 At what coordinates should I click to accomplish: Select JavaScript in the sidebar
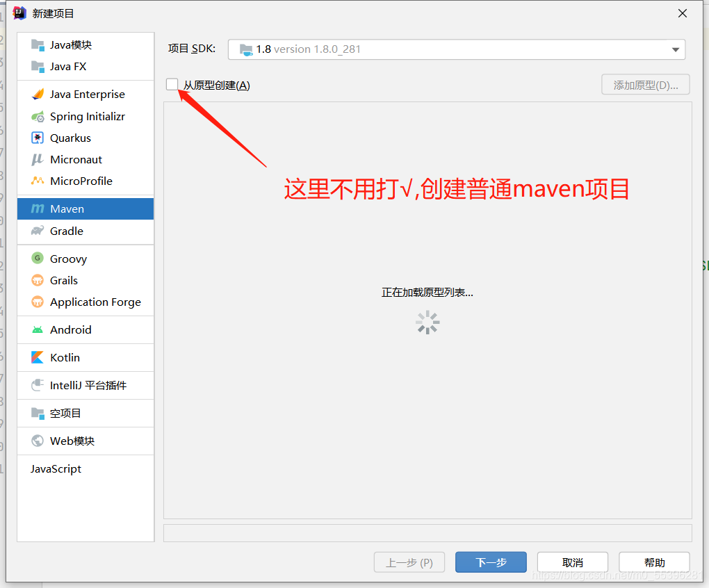(56, 468)
